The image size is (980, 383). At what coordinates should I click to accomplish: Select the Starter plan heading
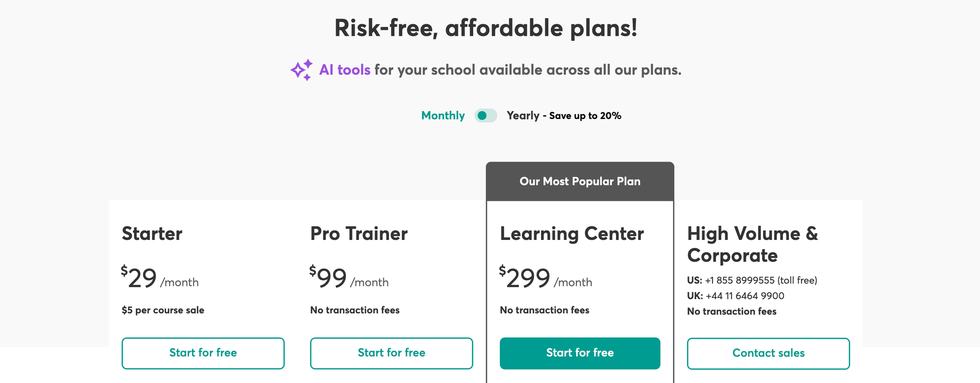pyautogui.click(x=152, y=234)
